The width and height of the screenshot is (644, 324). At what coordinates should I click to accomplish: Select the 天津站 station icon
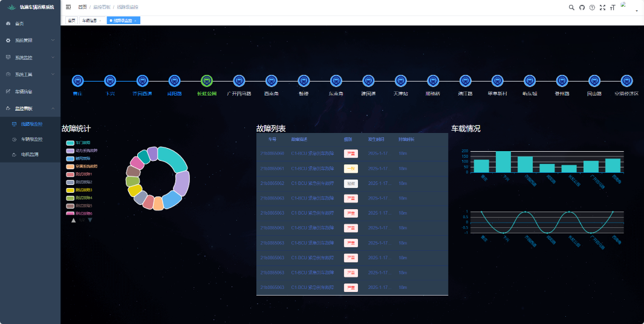[x=400, y=81]
